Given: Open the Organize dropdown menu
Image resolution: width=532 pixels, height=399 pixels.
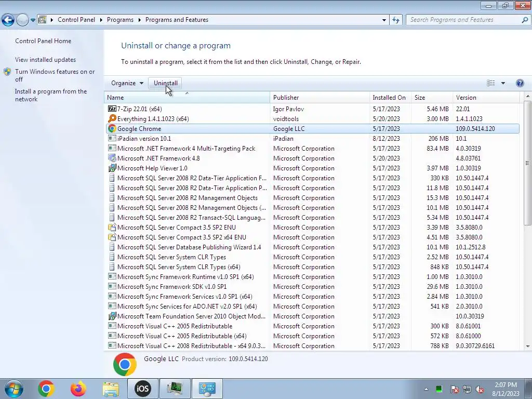Looking at the screenshot, I should click(x=127, y=83).
